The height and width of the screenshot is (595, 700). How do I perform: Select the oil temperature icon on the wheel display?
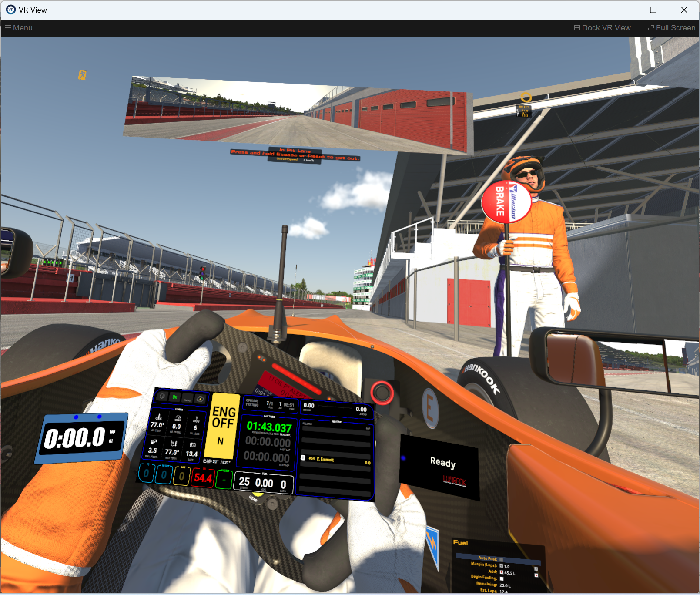[x=159, y=417]
